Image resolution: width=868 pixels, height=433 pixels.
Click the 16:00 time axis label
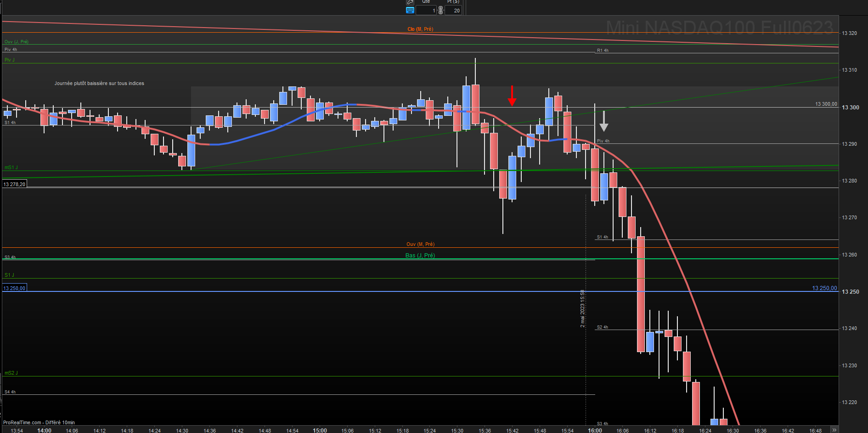[x=595, y=430]
